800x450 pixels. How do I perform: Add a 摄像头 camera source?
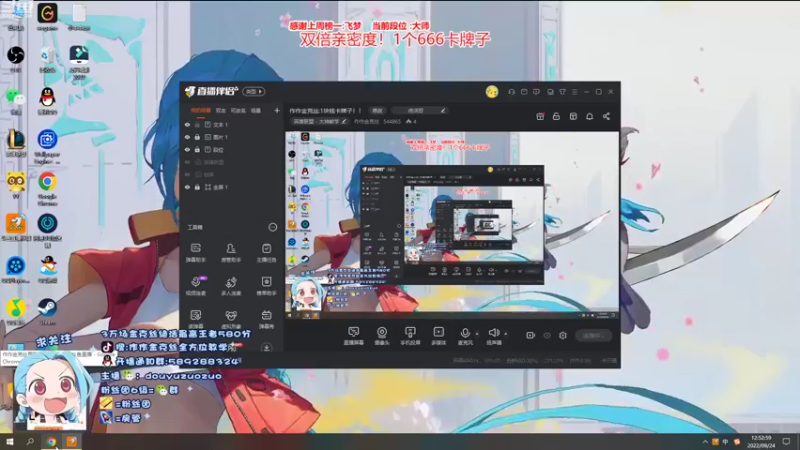click(x=382, y=336)
